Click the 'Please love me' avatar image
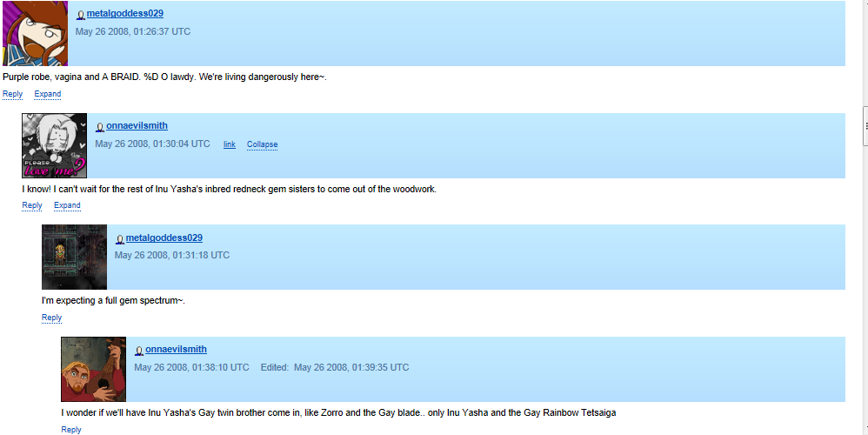Viewport: 868px width, 435px height. [54, 145]
